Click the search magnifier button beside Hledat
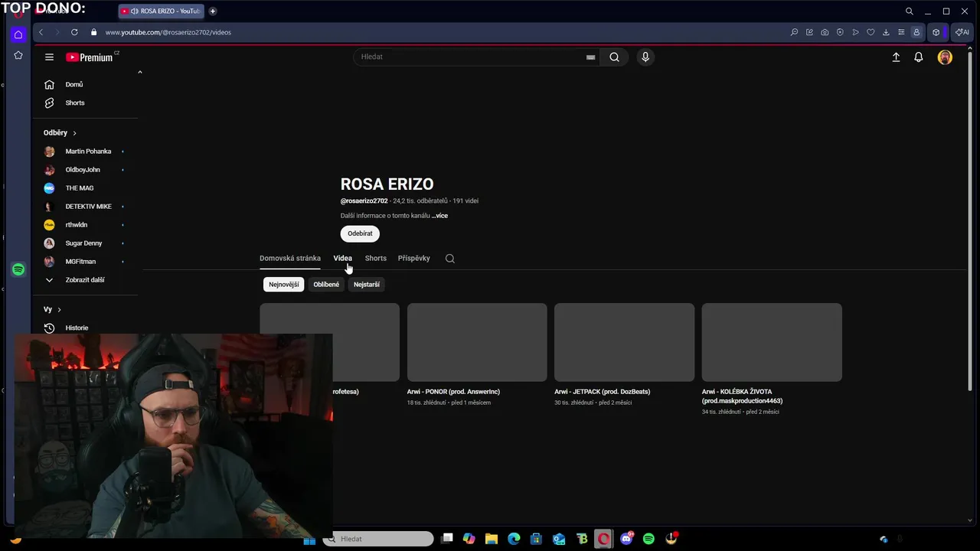This screenshot has height=551, width=980. 614,57
